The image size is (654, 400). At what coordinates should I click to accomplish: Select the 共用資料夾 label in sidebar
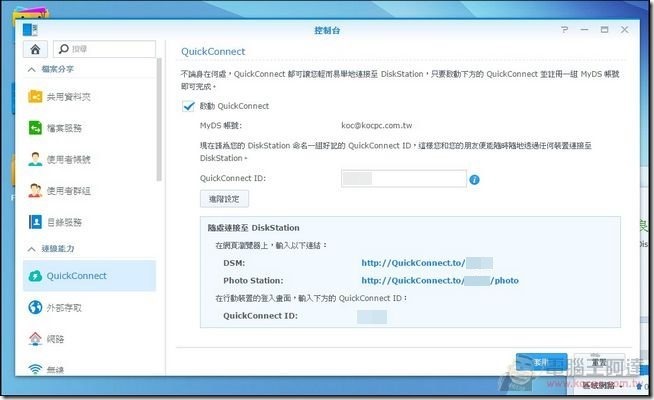coord(68,97)
